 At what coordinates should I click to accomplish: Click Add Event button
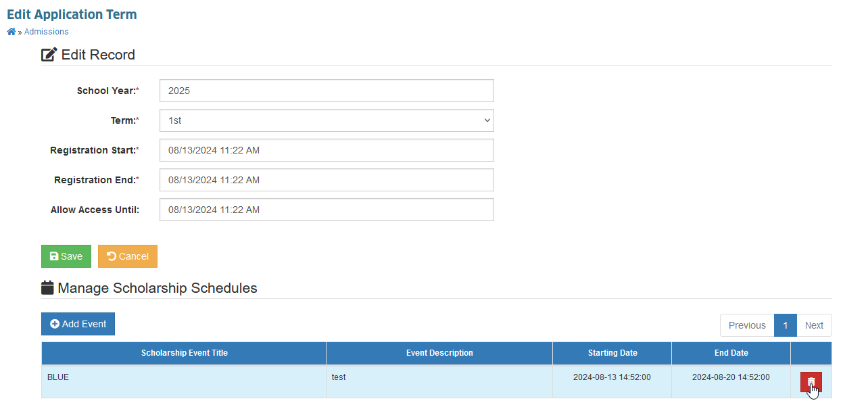pyautogui.click(x=78, y=324)
